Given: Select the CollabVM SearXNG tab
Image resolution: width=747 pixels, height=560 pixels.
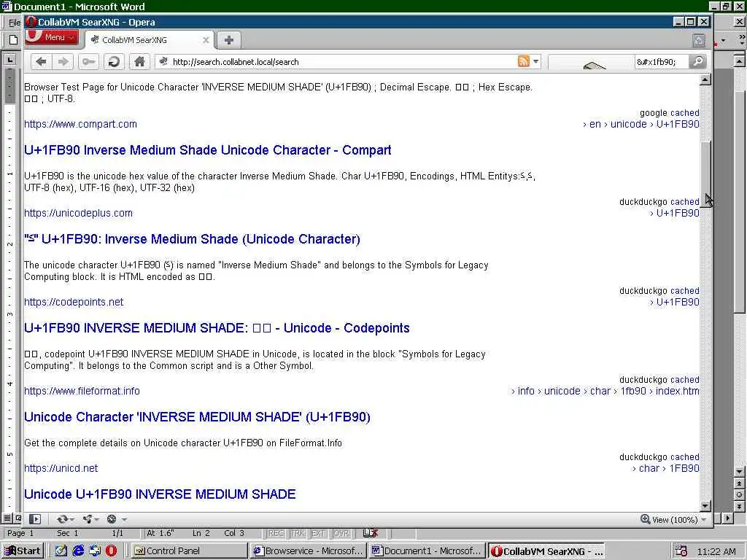Looking at the screenshot, I should (x=150, y=40).
